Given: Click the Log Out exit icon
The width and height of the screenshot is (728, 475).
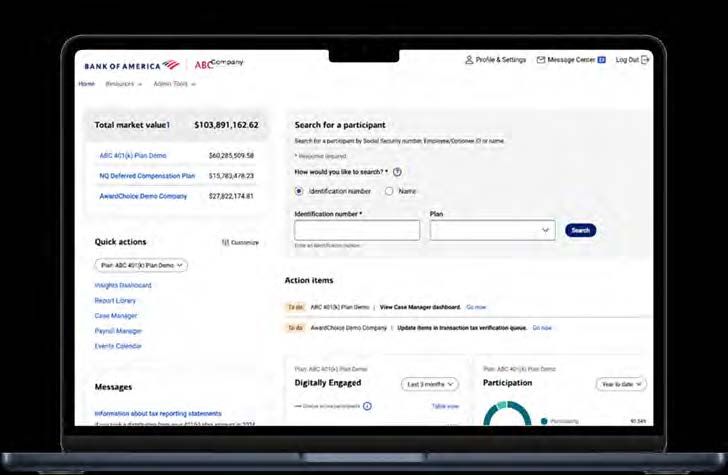Looking at the screenshot, I should [x=645, y=60].
